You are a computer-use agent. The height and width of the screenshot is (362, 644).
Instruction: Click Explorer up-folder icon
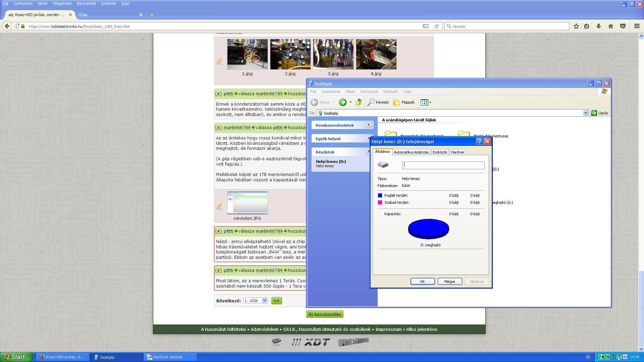(359, 102)
